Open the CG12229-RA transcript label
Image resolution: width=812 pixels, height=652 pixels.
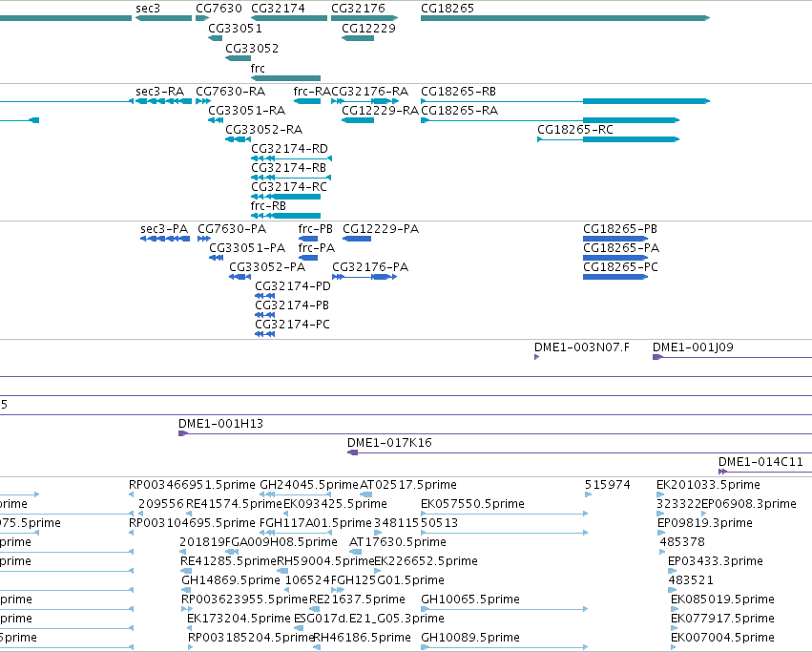(380, 111)
